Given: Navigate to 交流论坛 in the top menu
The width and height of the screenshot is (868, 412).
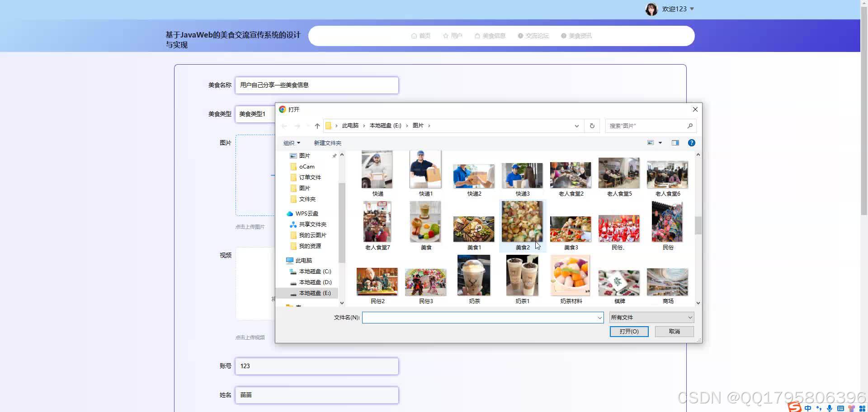Looking at the screenshot, I should click(538, 36).
